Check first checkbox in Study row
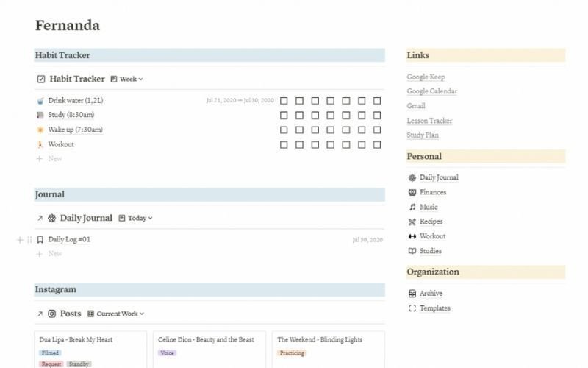The image size is (588, 368). [284, 116]
